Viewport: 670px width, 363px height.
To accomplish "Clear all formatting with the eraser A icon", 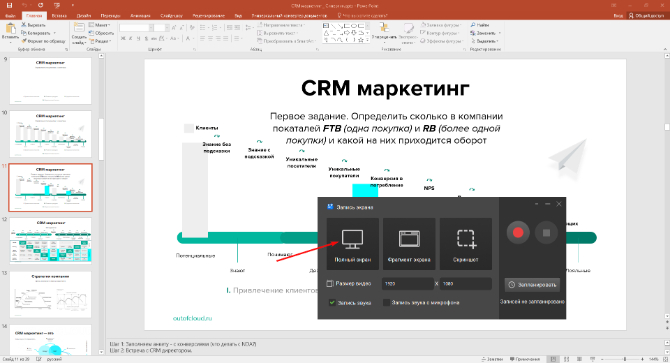I will coord(192,28).
